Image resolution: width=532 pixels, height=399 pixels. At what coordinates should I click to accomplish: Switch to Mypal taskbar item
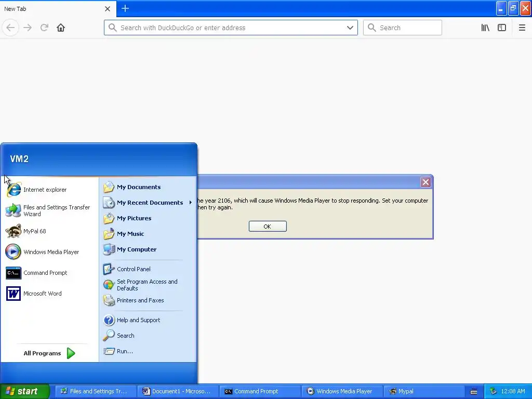424,391
